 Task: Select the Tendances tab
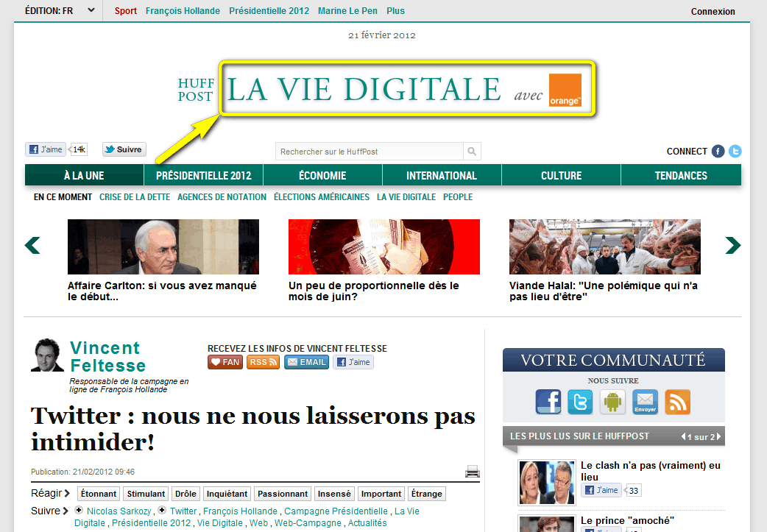(681, 175)
